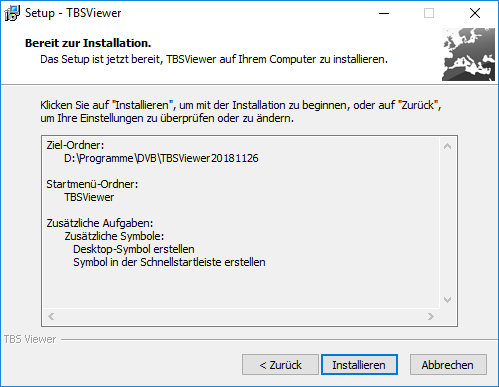Cancel setup with the Abbrechen button
Screen dimensions: 499x387
(448, 365)
